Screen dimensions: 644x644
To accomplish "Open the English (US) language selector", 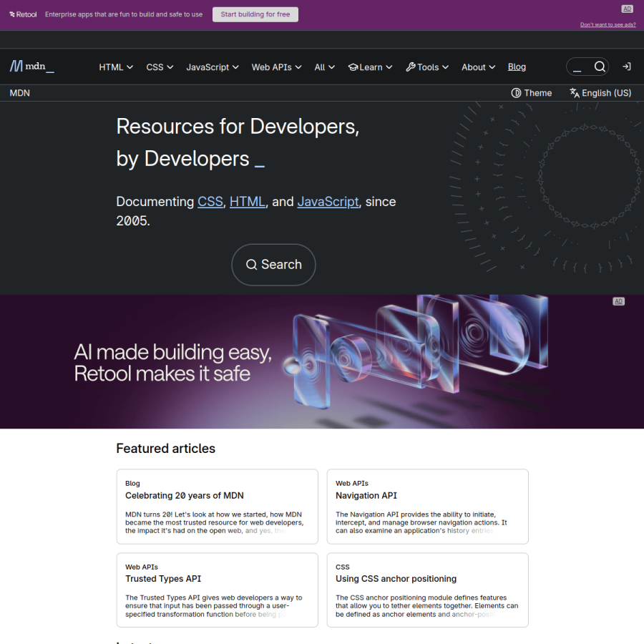I will [x=600, y=93].
